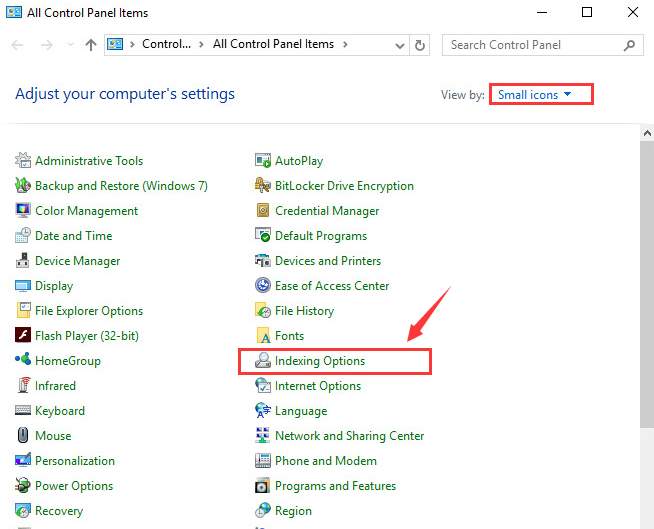The width and height of the screenshot is (654, 529).
Task: Open the File Explorer Options link
Action: coord(89,311)
